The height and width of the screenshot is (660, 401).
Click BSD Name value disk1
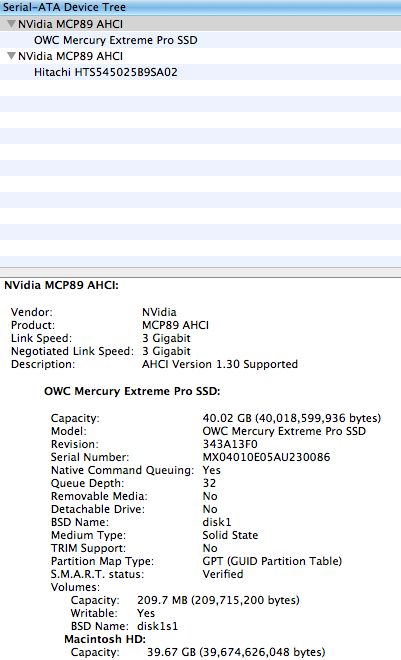[217, 523]
